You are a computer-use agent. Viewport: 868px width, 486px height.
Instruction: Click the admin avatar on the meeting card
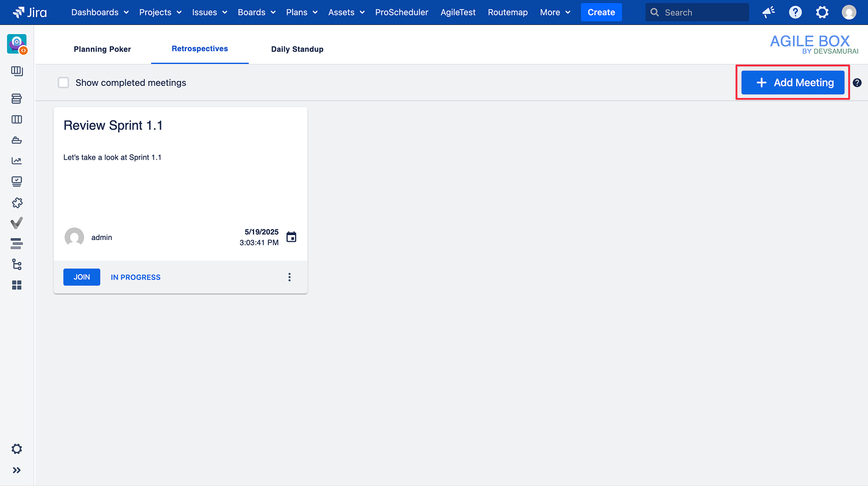pos(74,237)
